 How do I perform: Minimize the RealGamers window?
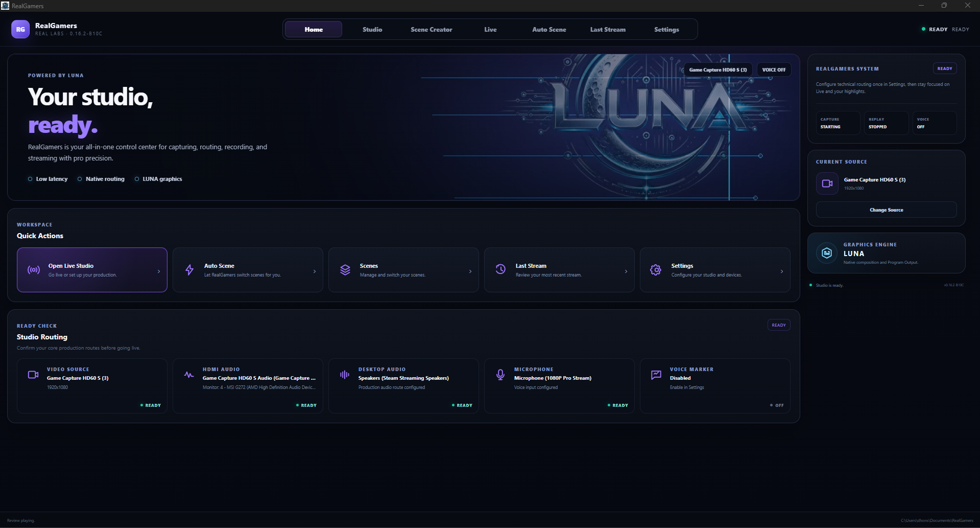point(921,6)
